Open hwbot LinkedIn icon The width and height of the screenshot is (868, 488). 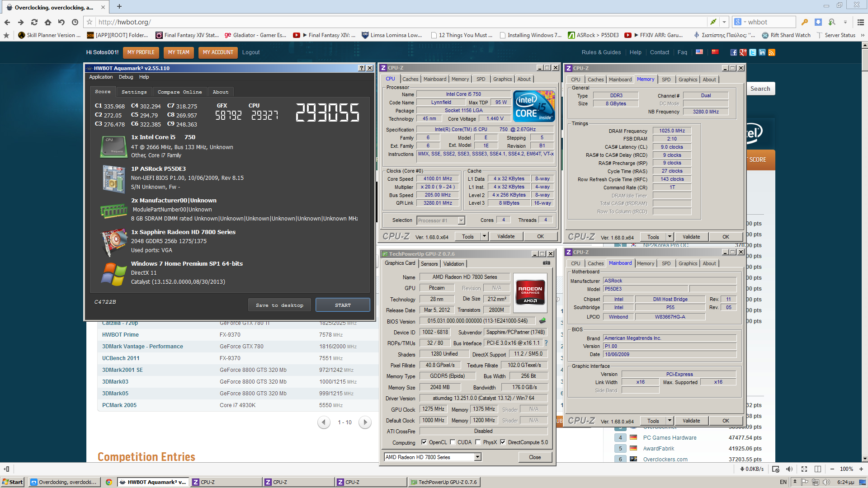pos(762,52)
